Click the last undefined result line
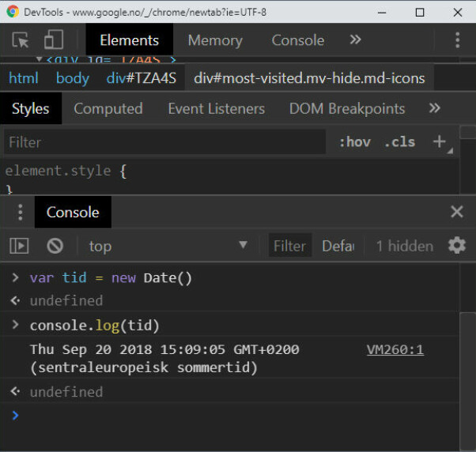 (66, 392)
